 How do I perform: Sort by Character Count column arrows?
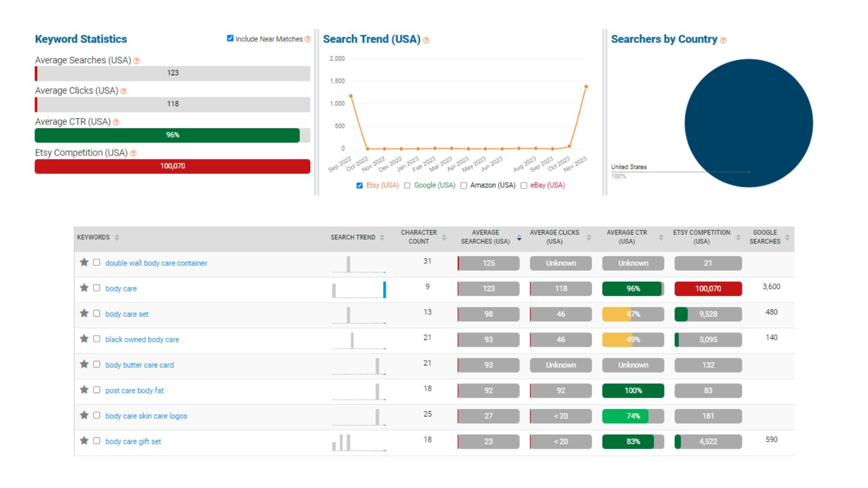click(444, 237)
